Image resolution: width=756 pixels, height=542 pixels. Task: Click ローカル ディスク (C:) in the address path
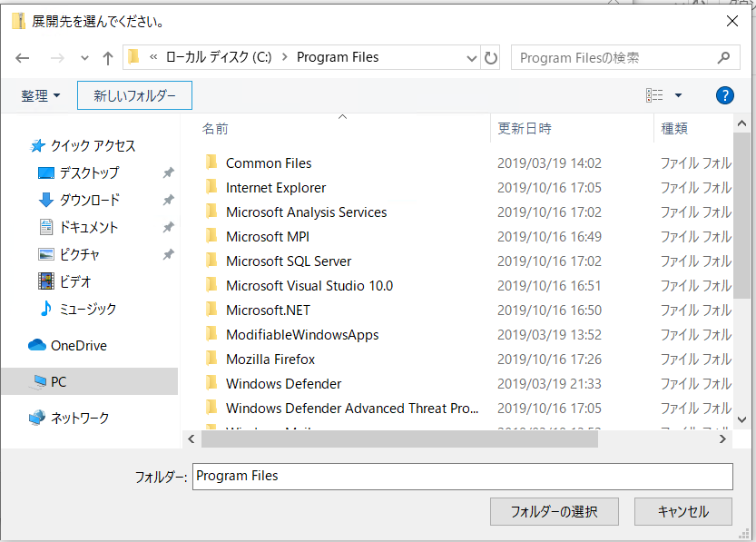[219, 57]
